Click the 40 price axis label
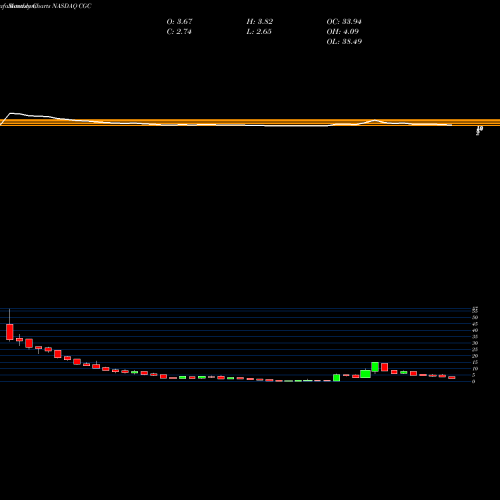 475,330
